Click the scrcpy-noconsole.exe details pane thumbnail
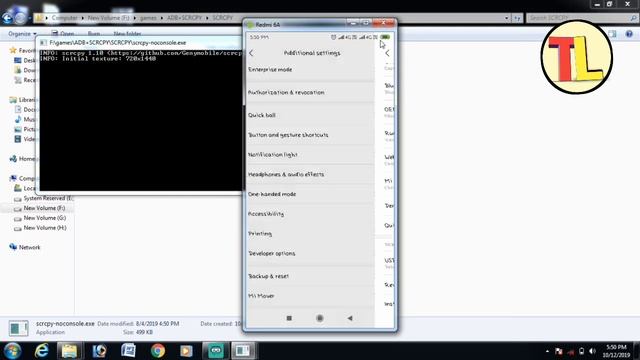 18,328
